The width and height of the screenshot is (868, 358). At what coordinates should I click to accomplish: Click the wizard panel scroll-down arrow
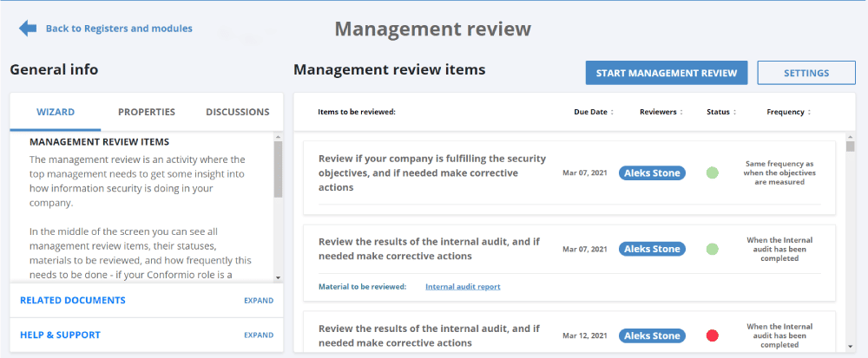[278, 278]
